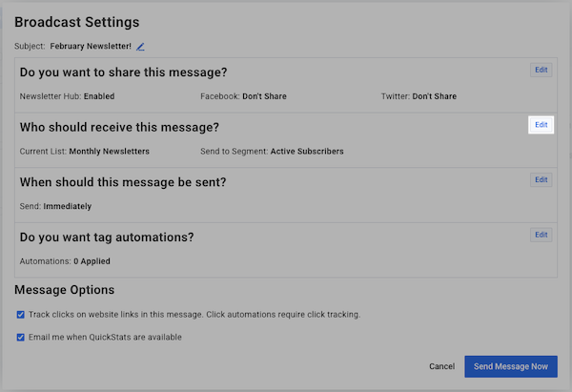Click the Broadcast Settings heading
Screen dimensions: 572x392
point(77,22)
